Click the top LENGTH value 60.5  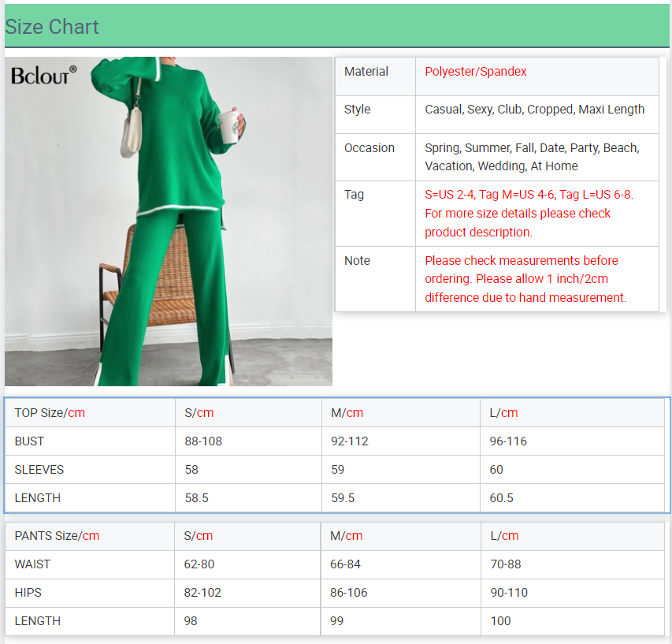(501, 498)
